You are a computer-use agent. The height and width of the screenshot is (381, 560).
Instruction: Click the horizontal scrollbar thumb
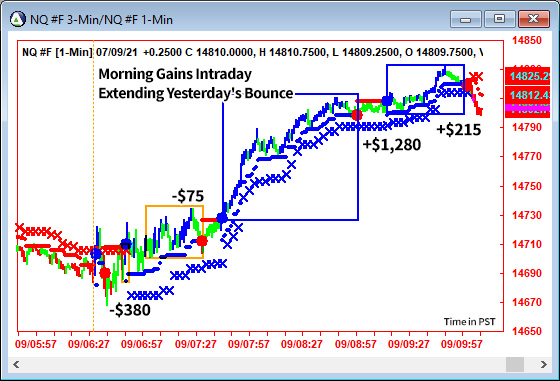point(515,365)
